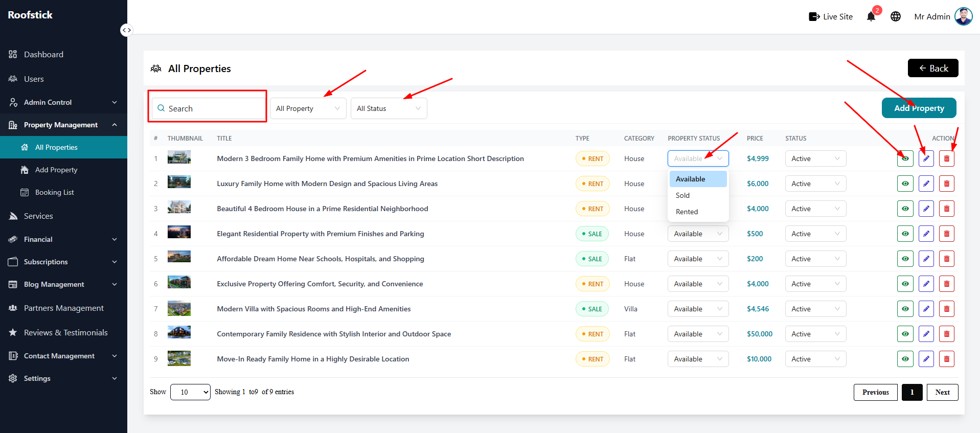The width and height of the screenshot is (980, 433).
Task: Click the Back button
Action: click(933, 68)
